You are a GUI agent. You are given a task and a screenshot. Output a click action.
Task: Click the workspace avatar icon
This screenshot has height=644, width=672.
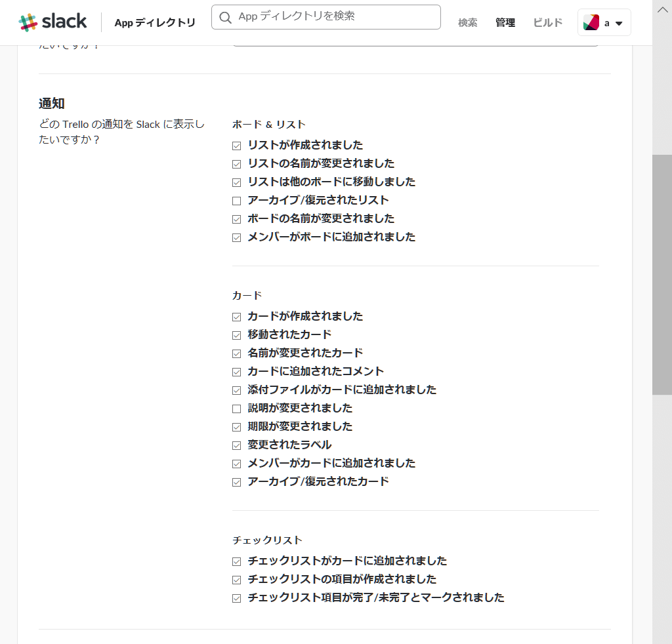pos(591,23)
